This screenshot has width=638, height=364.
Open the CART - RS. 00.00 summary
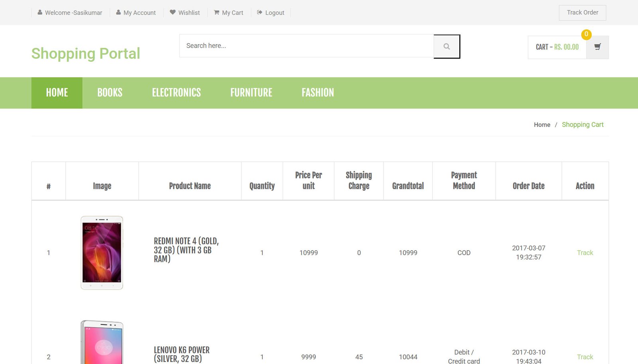[x=557, y=47]
